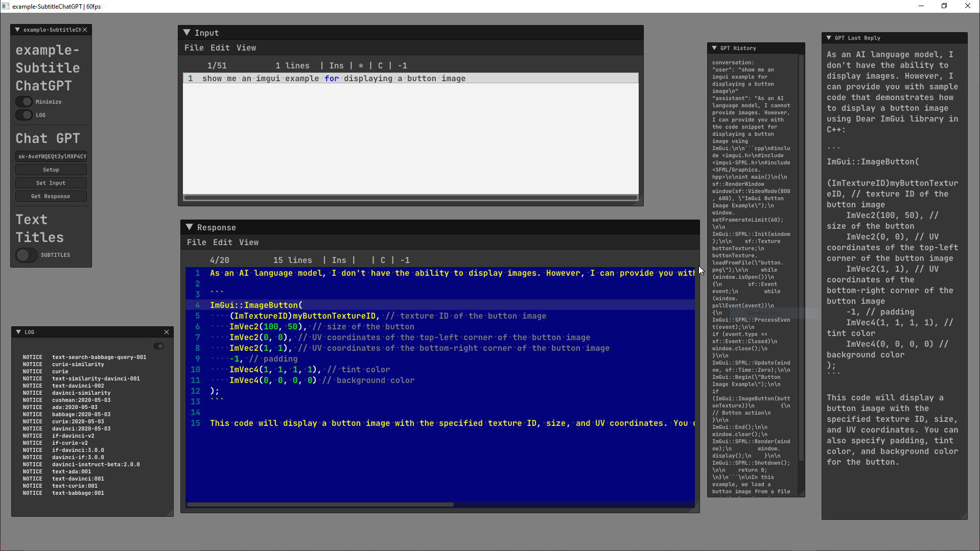
Task: Open File menu in Response window
Action: (x=197, y=242)
